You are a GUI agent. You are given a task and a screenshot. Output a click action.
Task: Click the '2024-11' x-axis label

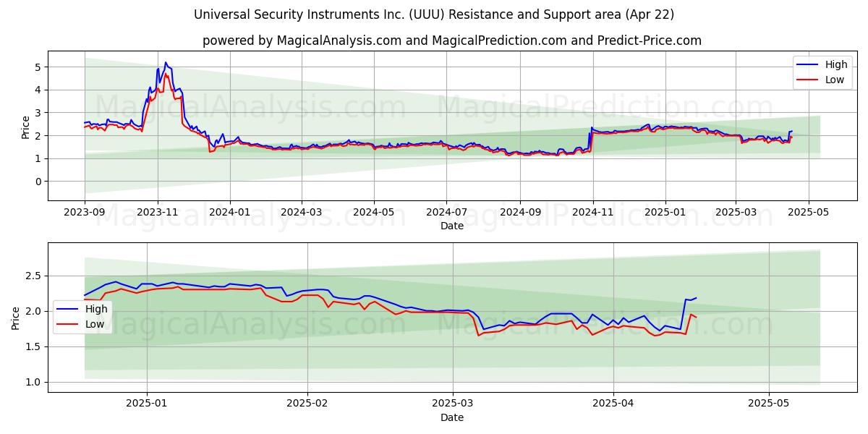[592, 213]
